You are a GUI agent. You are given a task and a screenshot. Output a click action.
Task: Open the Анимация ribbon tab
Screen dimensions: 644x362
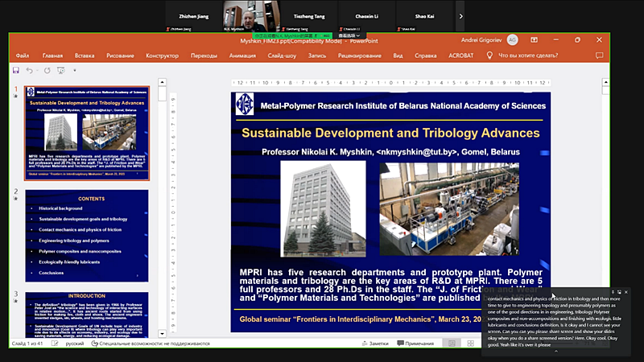click(x=242, y=56)
